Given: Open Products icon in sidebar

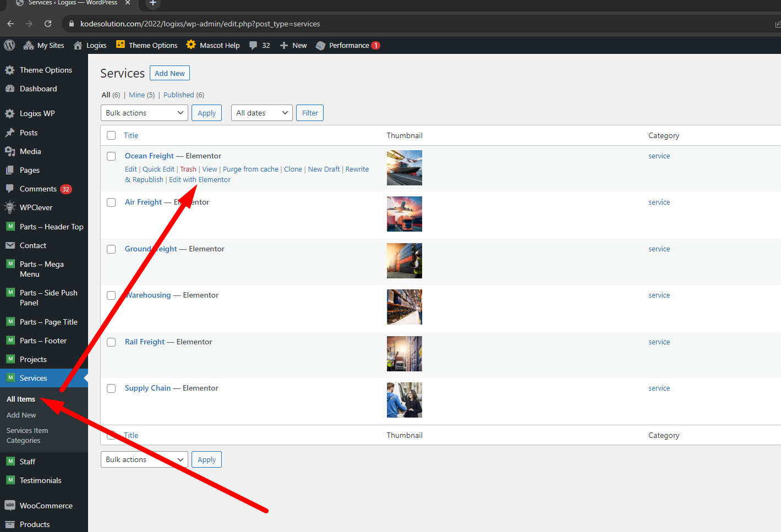Looking at the screenshot, I should 10,524.
